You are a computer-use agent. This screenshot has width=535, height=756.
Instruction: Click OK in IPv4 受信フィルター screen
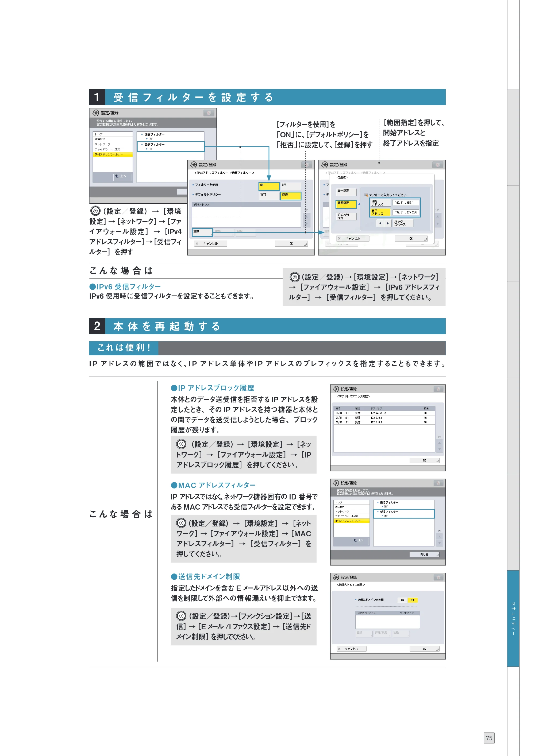[x=291, y=244]
